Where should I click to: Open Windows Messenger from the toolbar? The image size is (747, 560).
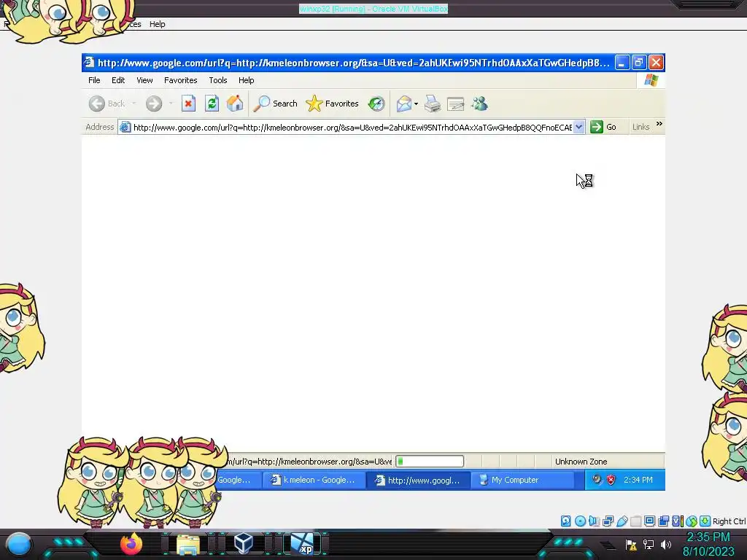[480, 104]
